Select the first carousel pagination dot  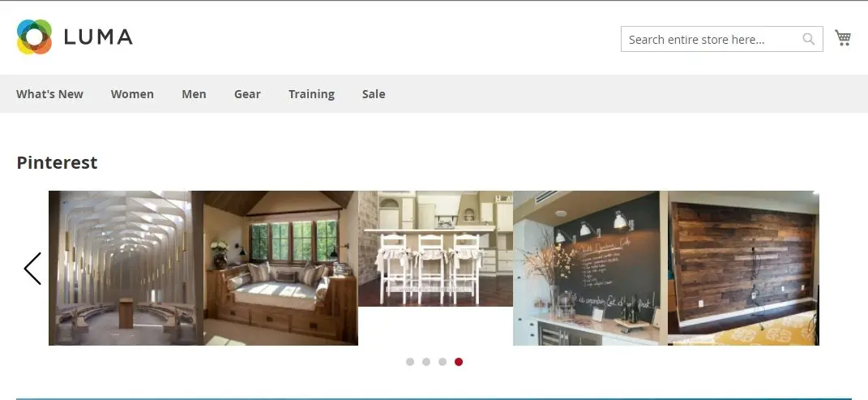pos(409,362)
